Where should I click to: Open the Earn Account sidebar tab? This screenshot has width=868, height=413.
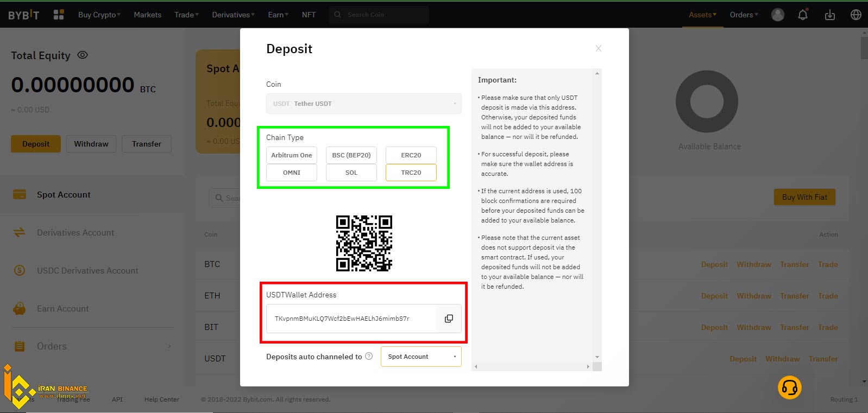click(x=92, y=308)
